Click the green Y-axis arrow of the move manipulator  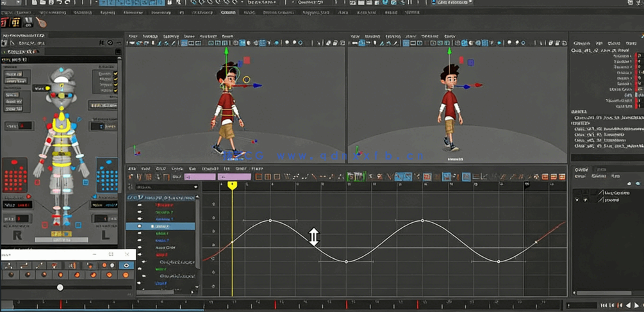[x=226, y=51]
